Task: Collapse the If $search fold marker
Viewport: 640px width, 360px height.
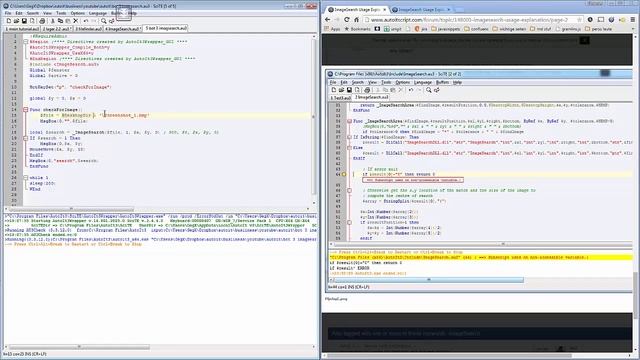Action: 25,138
